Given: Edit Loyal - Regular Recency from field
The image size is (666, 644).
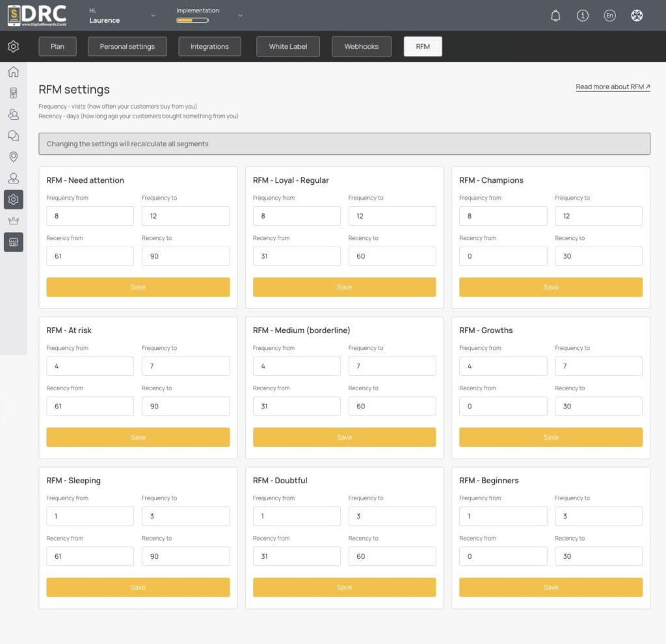Looking at the screenshot, I should 297,256.
